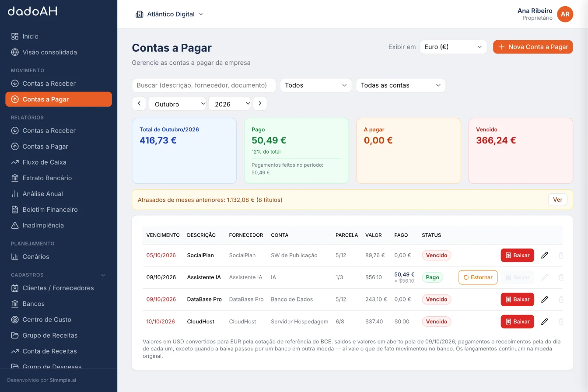This screenshot has width=588, height=392.
Task: Open Contas a Receber under Movimento
Action: [59, 84]
